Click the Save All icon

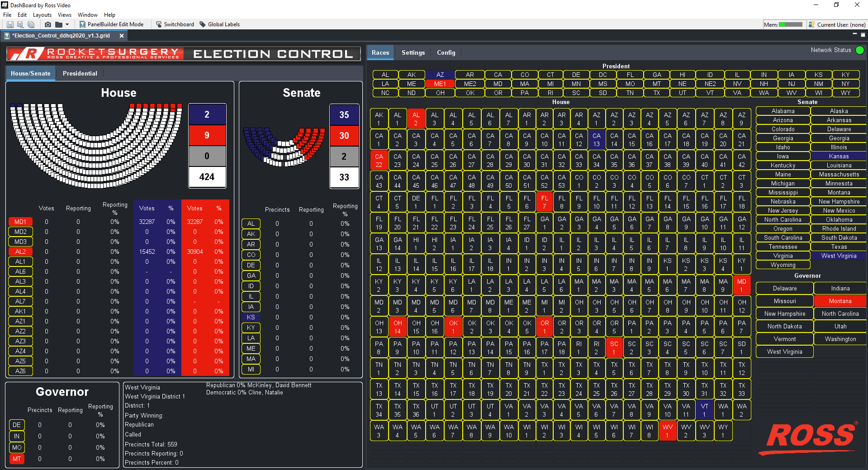pos(31,24)
